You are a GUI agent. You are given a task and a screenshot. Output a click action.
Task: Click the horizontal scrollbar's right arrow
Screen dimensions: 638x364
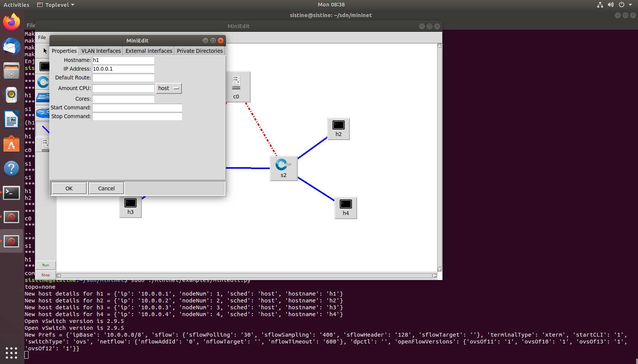(x=434, y=276)
